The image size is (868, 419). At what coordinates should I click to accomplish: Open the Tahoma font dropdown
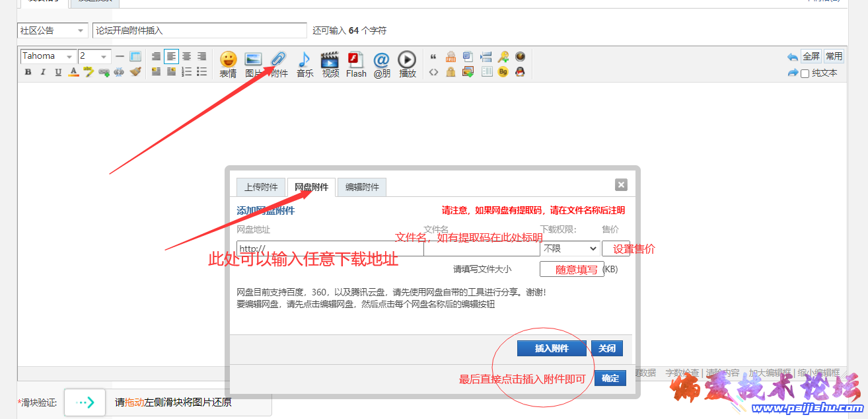click(48, 56)
